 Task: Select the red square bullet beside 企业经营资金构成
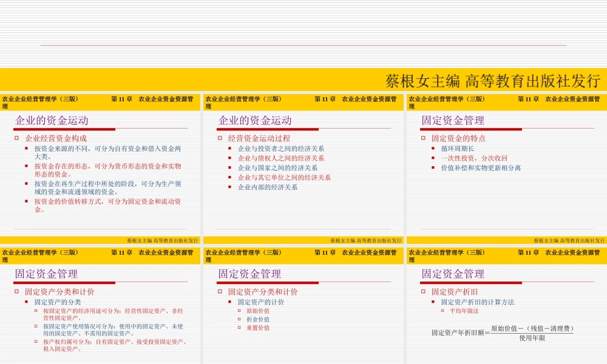[18, 138]
